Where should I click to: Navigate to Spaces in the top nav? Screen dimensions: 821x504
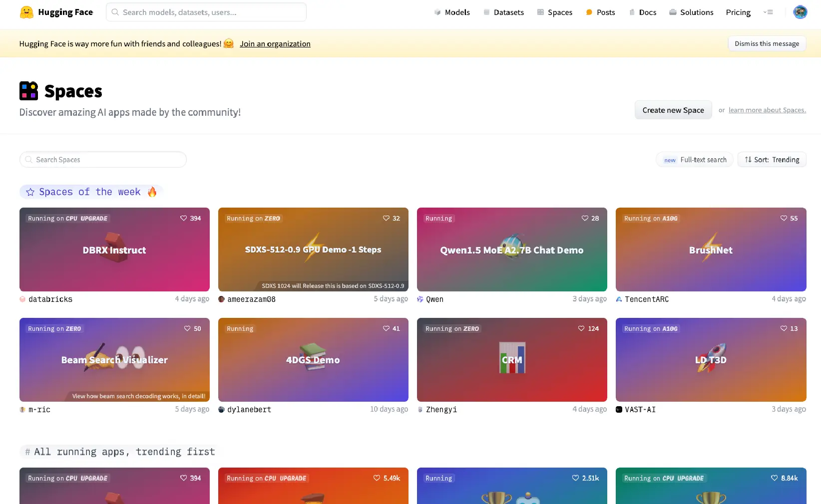pyautogui.click(x=555, y=12)
